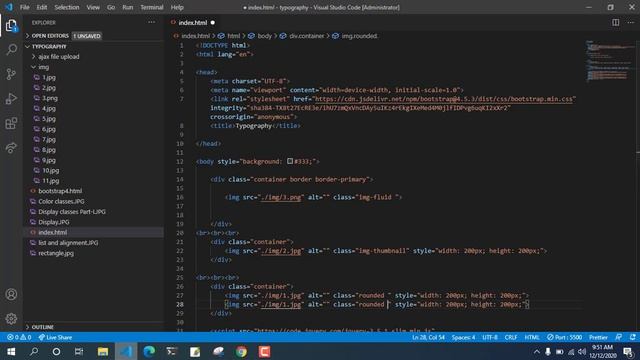Open Color classes.JPG file
This screenshot has height=360, width=640.
coord(61,201)
